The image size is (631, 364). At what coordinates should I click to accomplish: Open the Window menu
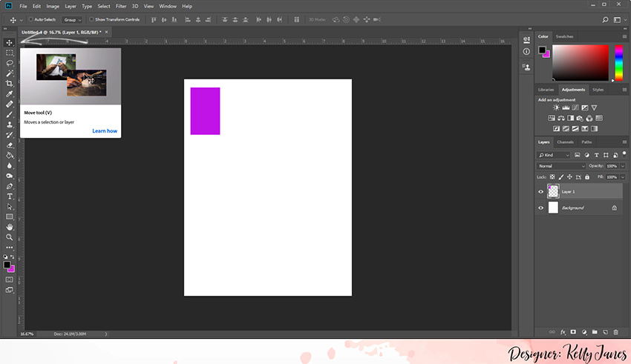pyautogui.click(x=168, y=6)
